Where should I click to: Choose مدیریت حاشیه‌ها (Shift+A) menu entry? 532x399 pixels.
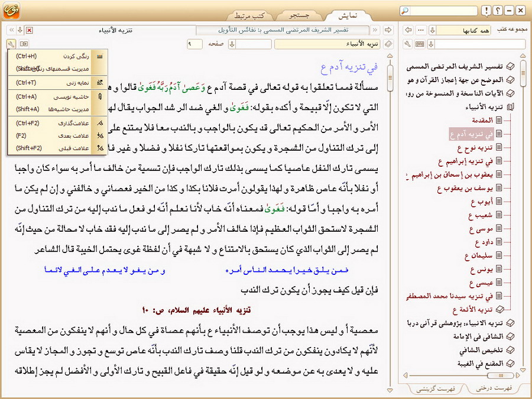pyautogui.click(x=57, y=109)
